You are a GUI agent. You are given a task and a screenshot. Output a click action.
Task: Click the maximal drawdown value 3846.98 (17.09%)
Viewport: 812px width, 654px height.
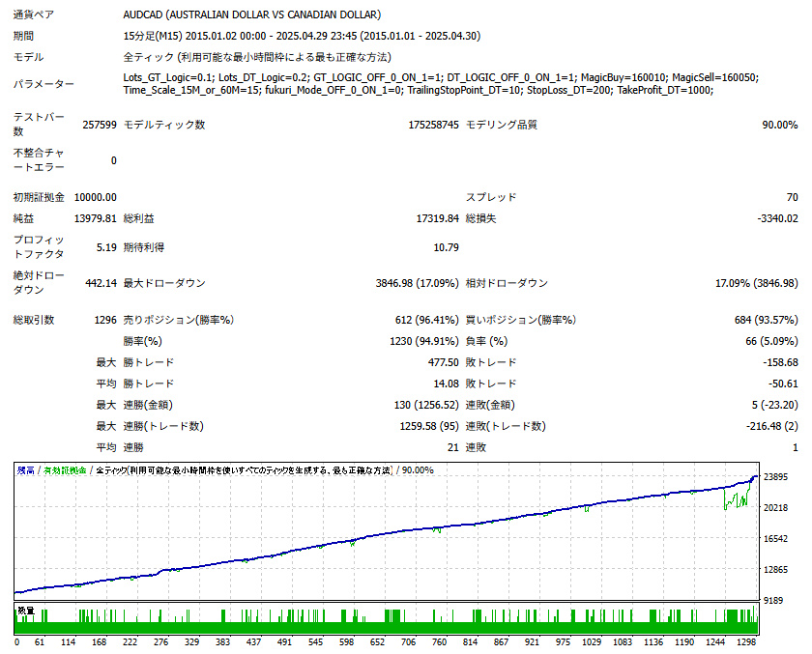(418, 283)
